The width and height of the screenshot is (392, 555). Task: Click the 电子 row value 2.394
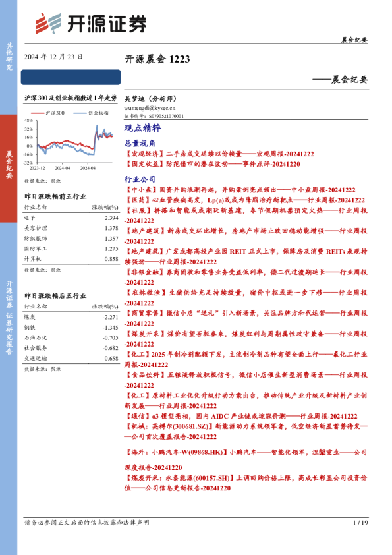111,218
